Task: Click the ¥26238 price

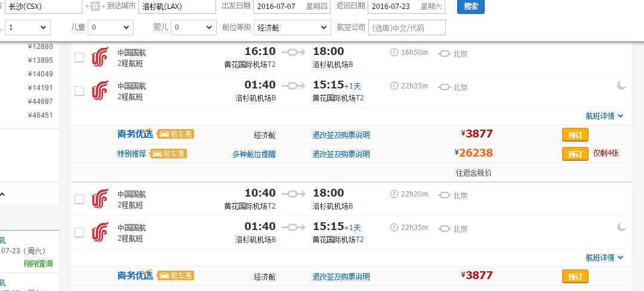Action: pos(473,153)
